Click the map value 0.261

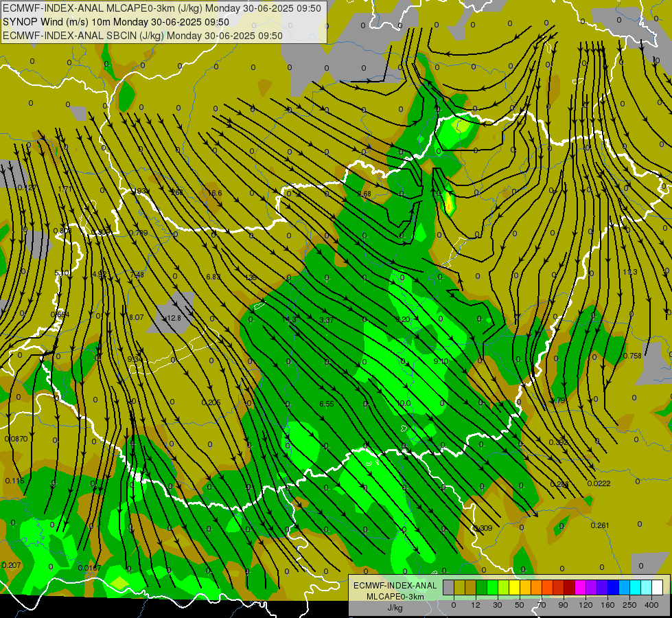[599, 525]
